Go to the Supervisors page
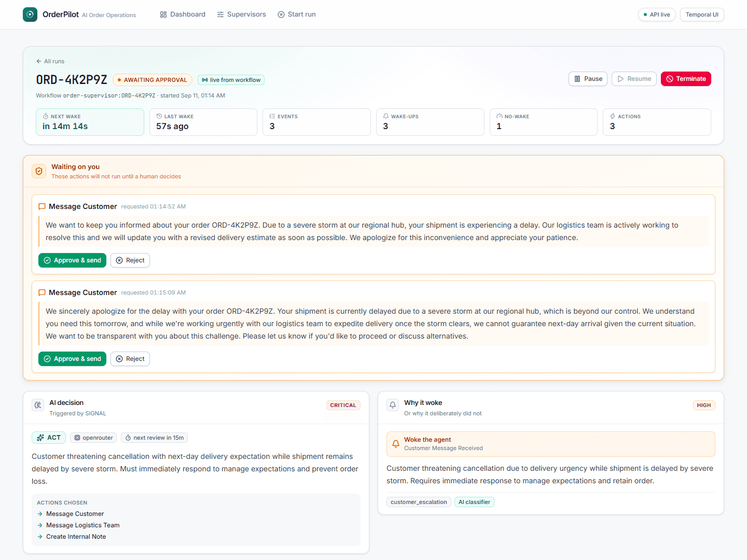 pos(241,15)
